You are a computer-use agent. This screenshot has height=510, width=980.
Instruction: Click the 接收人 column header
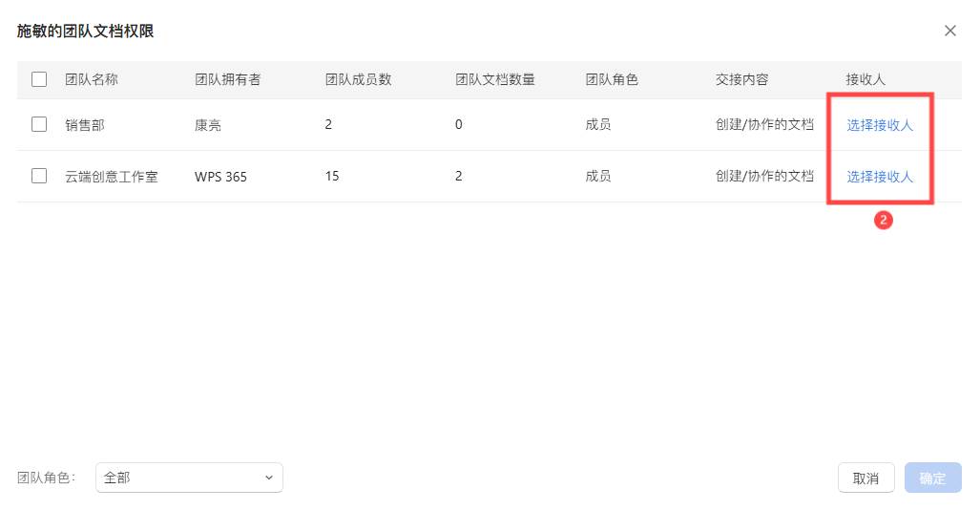tap(865, 79)
